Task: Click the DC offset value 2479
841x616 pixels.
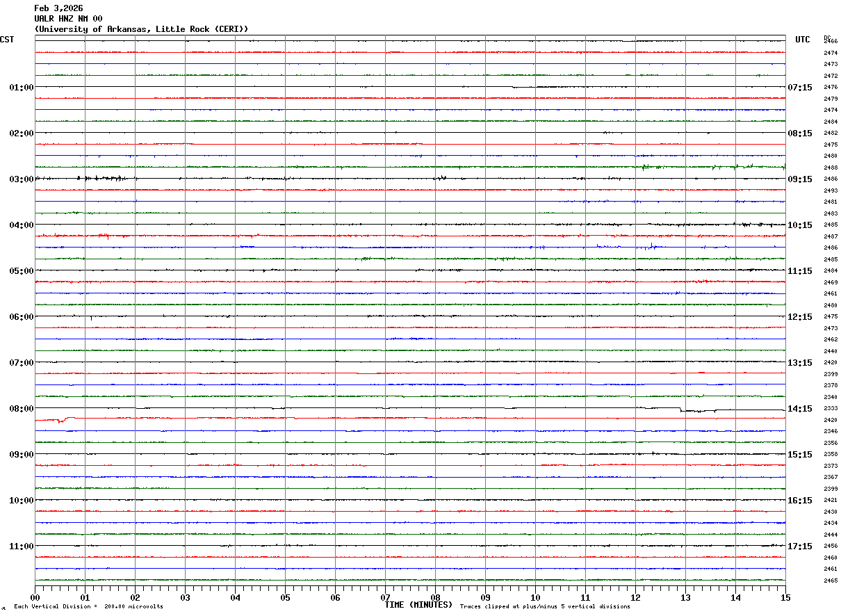Action: pyautogui.click(x=831, y=99)
